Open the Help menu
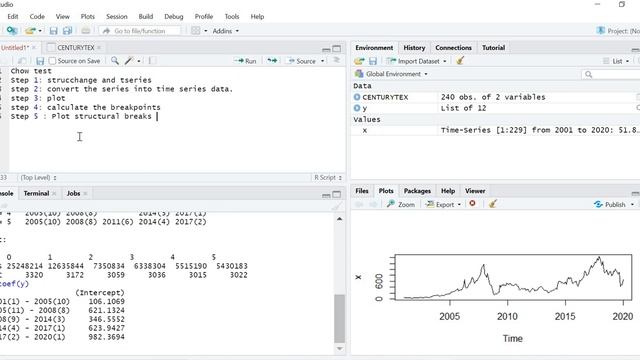The height and width of the screenshot is (360, 640). click(x=257, y=17)
